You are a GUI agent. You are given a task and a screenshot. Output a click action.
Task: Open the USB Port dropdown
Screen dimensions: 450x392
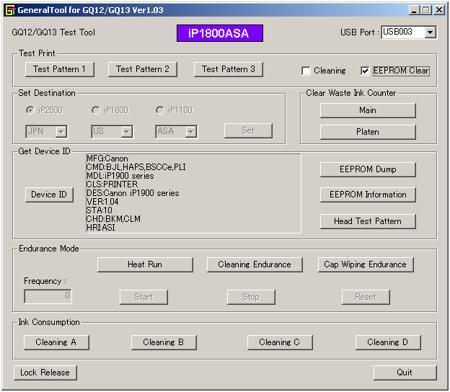[430, 32]
